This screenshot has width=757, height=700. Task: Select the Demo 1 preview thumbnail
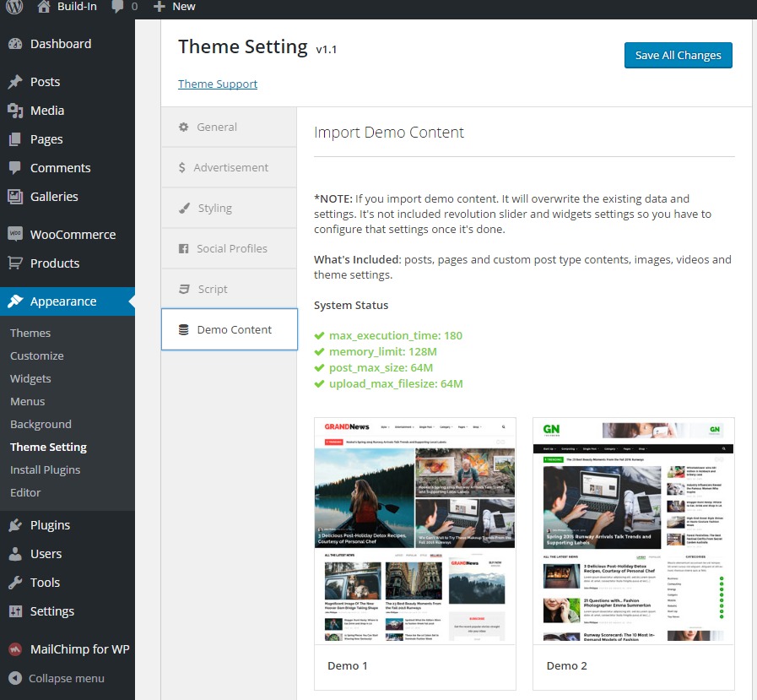[414, 530]
